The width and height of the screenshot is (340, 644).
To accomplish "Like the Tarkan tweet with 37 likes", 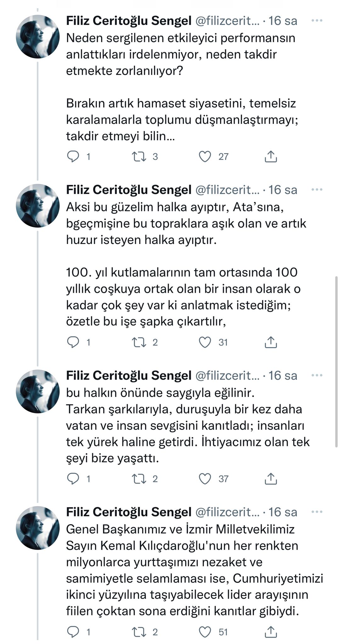I will [205, 479].
